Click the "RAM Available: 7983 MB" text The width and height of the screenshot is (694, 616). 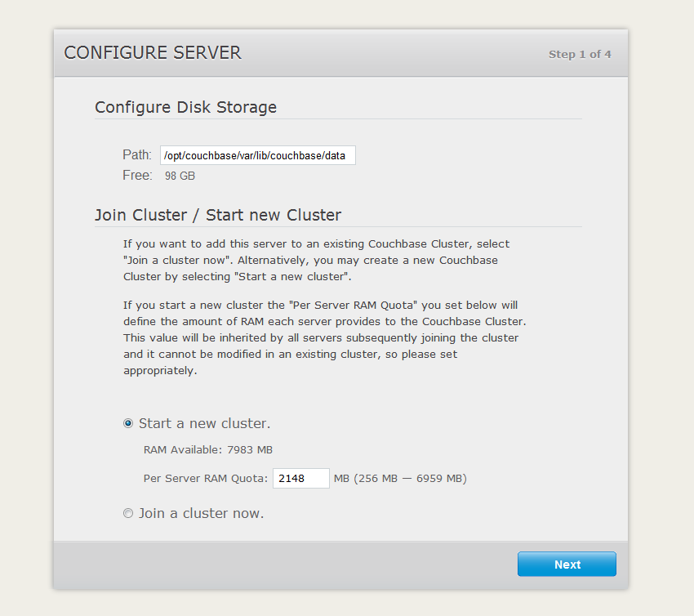click(208, 450)
